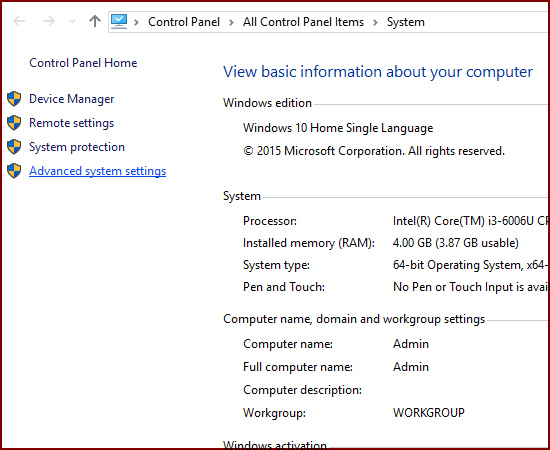Image resolution: width=550 pixels, height=450 pixels.
Task: Click the 'No Pen or Touch Input' value
Action: click(470, 287)
